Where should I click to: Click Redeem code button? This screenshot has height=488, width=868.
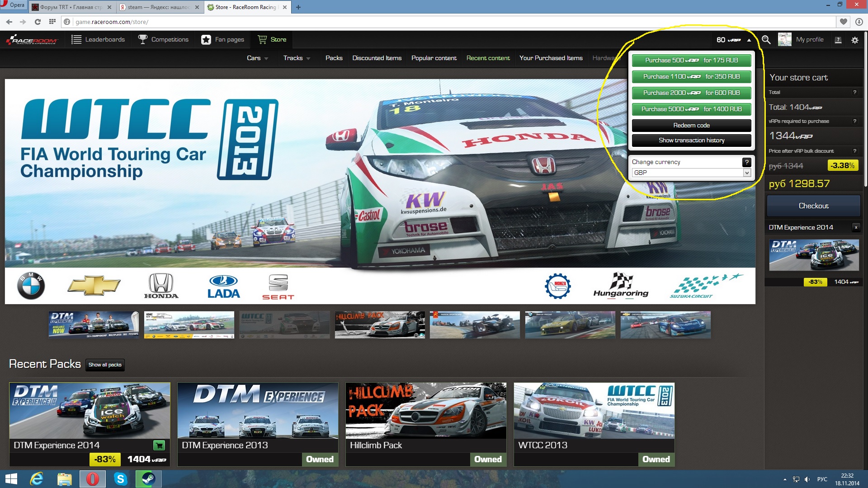(x=691, y=125)
